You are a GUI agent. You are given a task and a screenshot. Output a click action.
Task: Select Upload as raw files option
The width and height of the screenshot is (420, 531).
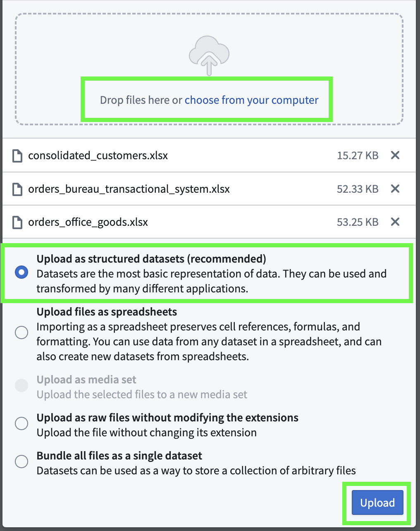21,423
